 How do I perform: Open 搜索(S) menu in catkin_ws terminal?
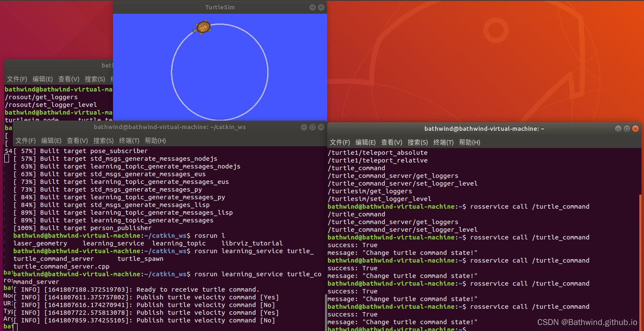pos(104,141)
